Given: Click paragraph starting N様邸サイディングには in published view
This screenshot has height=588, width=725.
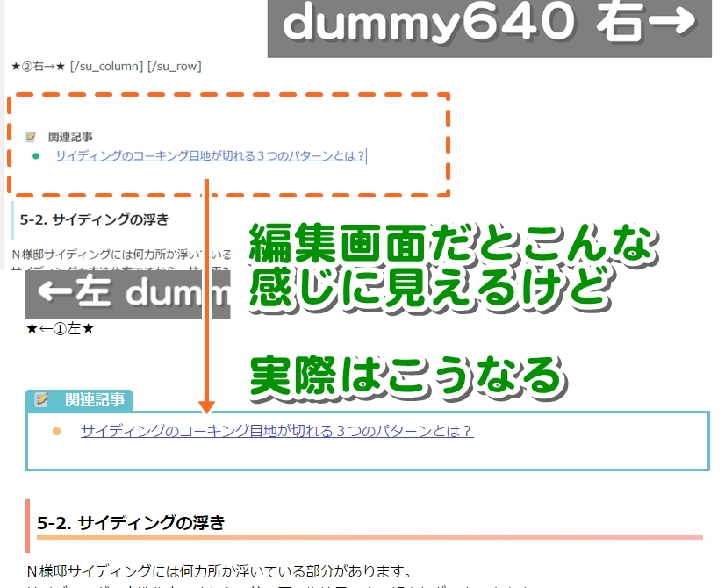Looking at the screenshot, I should [x=219, y=571].
